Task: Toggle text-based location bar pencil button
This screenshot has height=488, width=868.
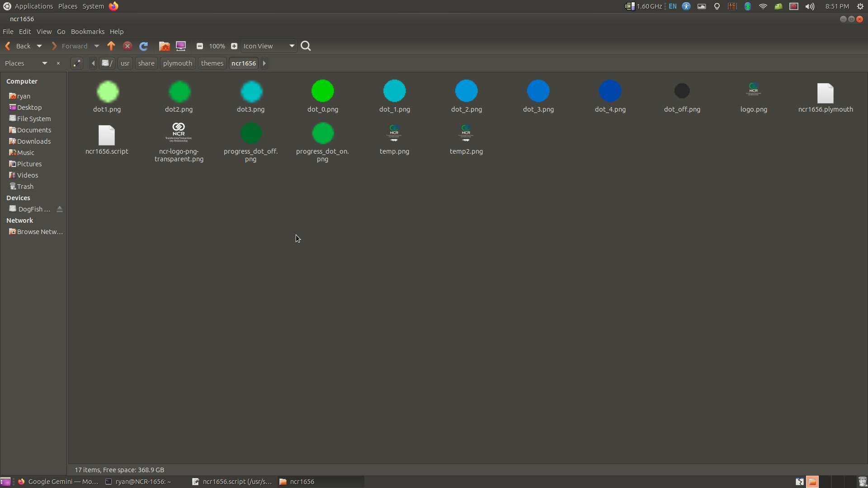Action: tap(77, 63)
